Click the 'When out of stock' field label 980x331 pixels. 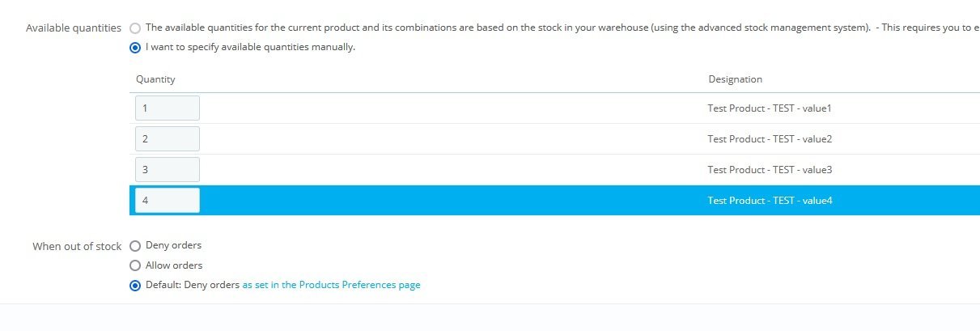[x=77, y=246]
